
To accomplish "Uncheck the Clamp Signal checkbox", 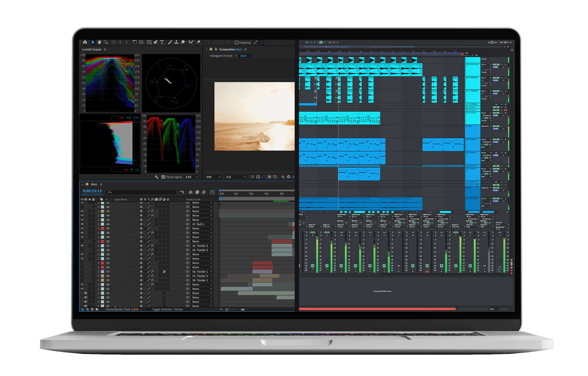I will pyautogui.click(x=163, y=177).
